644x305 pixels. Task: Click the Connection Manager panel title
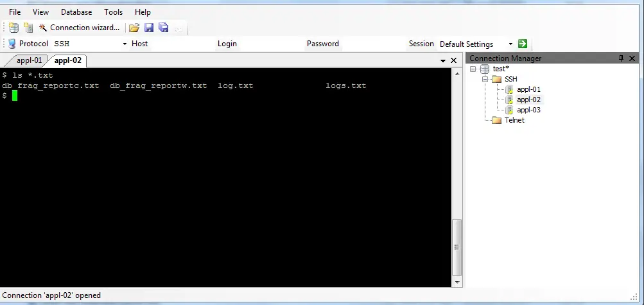coord(505,58)
